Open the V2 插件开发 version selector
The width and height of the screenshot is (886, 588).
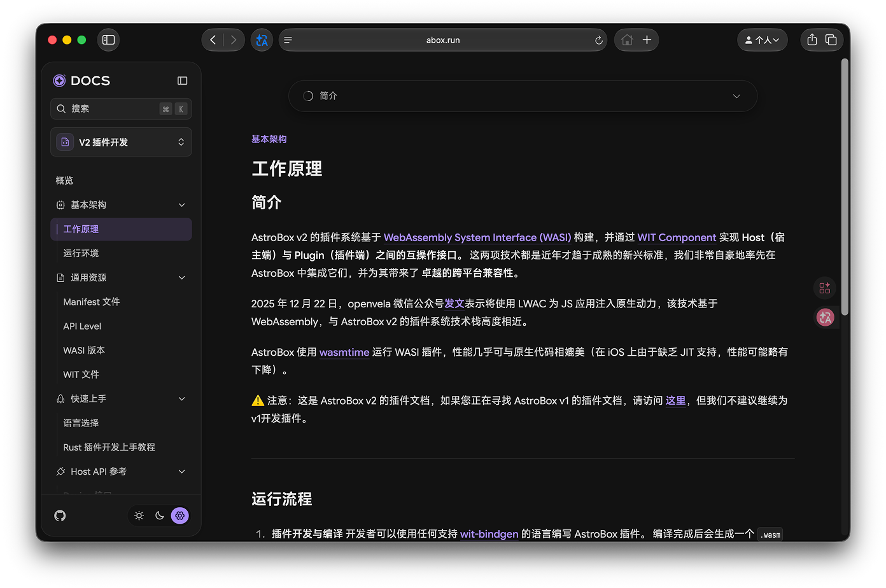point(121,142)
